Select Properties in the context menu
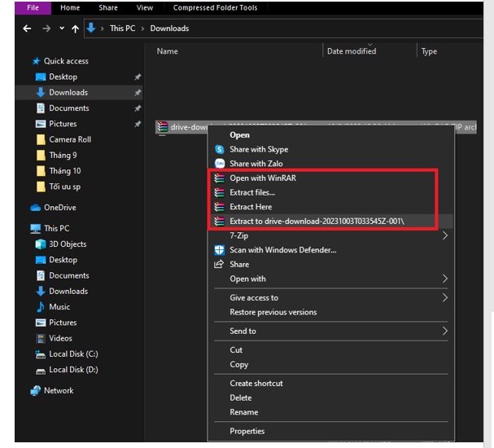The height and width of the screenshot is (448, 494). point(247,431)
